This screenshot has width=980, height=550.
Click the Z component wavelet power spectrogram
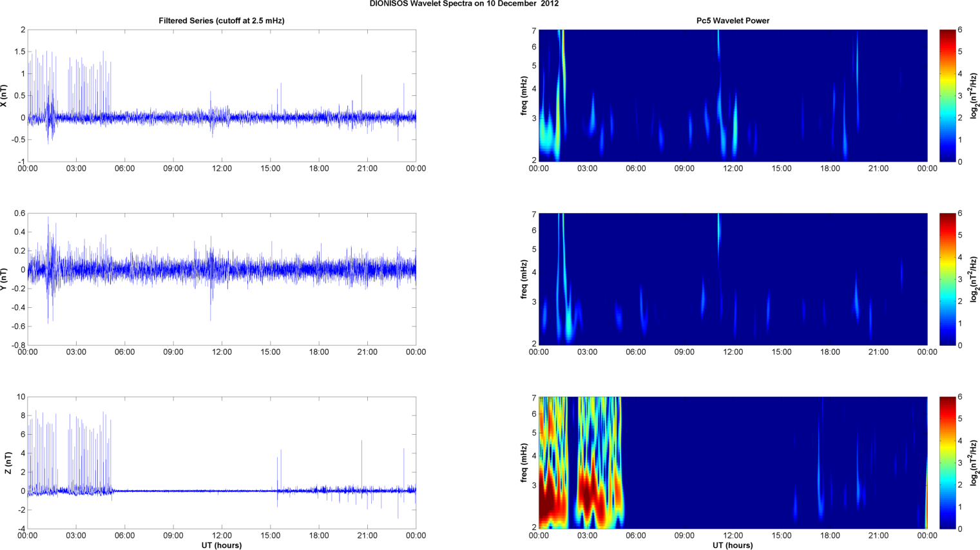[x=733, y=462]
